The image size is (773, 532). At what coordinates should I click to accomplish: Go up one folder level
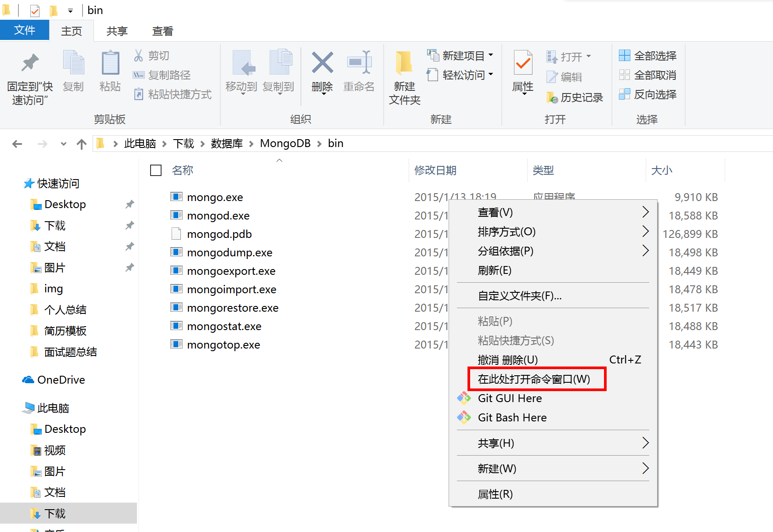coord(82,144)
